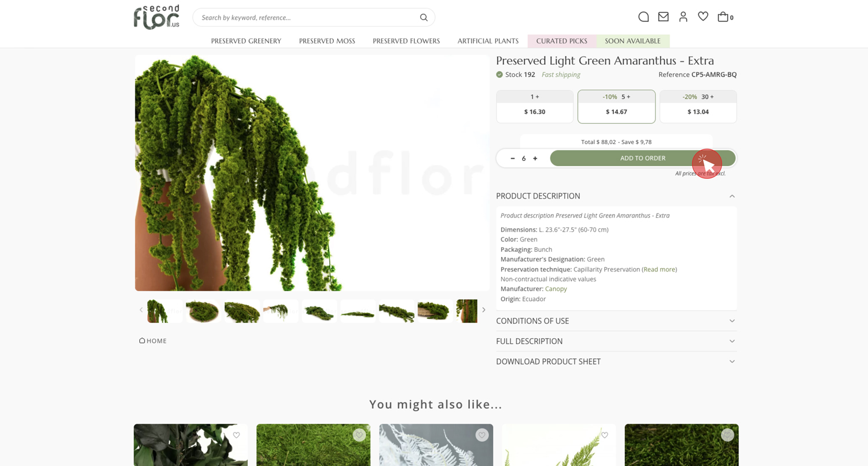Open Curated Picks menu

(x=562, y=41)
